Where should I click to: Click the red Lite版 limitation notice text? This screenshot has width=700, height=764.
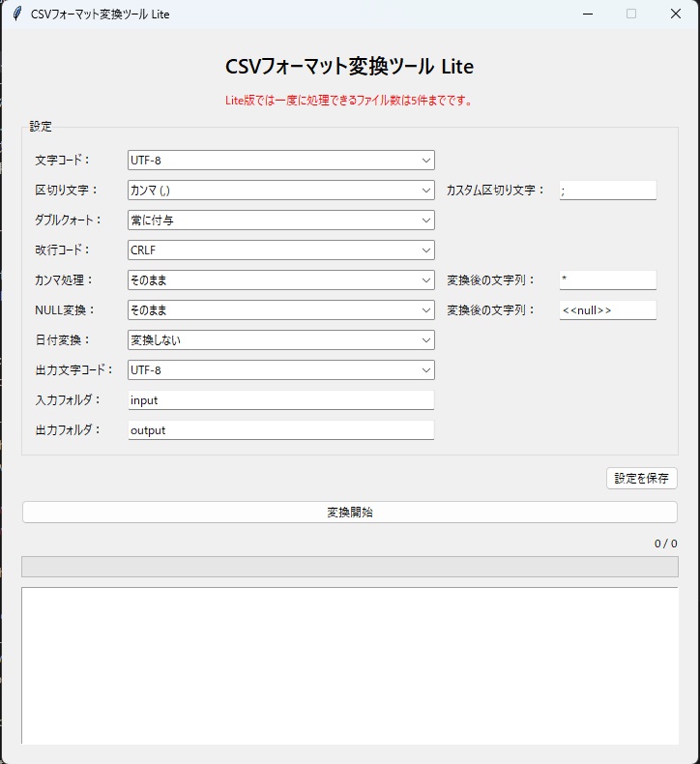point(349,101)
